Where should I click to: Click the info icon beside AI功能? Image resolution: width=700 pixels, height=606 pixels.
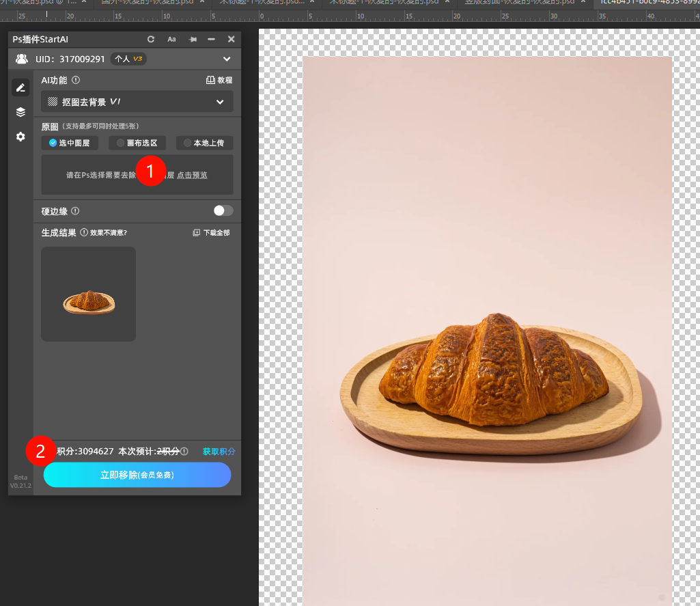(76, 80)
